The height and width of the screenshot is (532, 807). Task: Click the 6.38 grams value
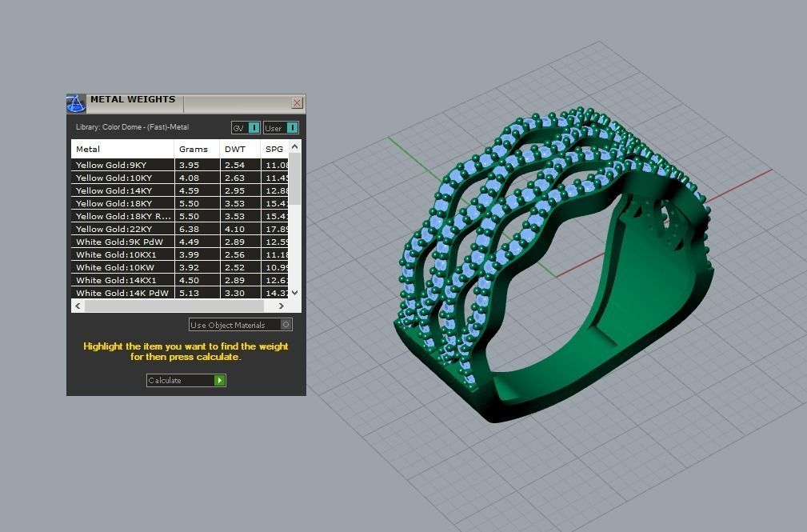click(x=189, y=229)
